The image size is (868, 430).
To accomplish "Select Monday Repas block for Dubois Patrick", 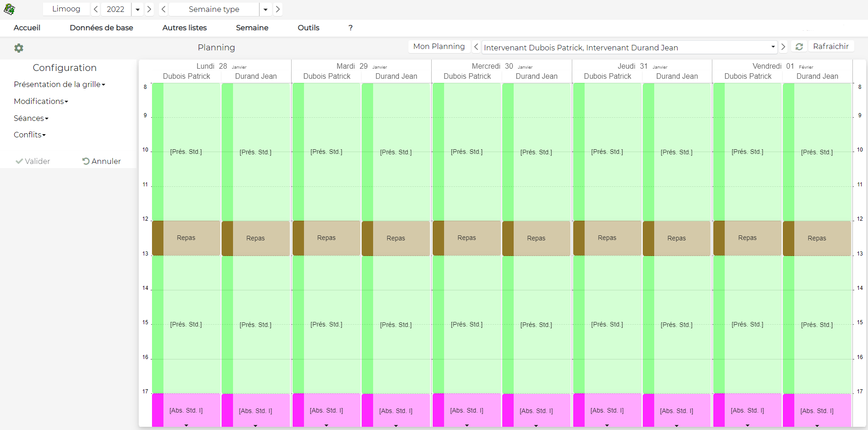I will coord(186,238).
